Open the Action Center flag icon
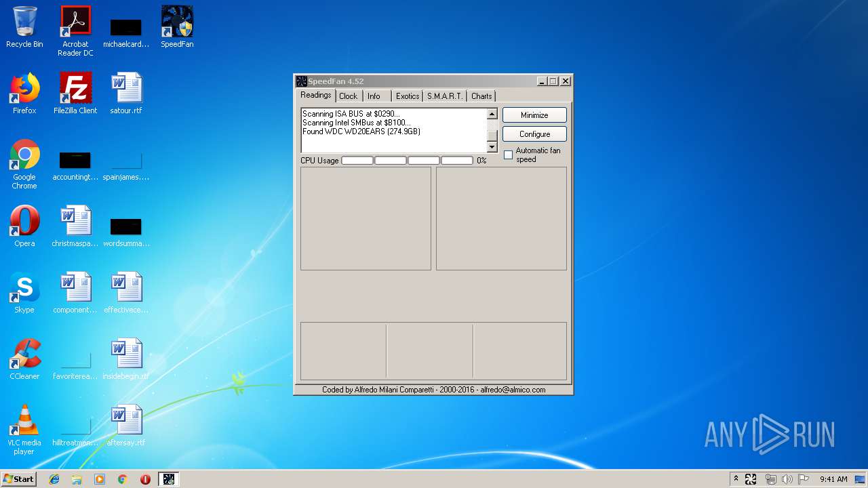 (x=804, y=479)
